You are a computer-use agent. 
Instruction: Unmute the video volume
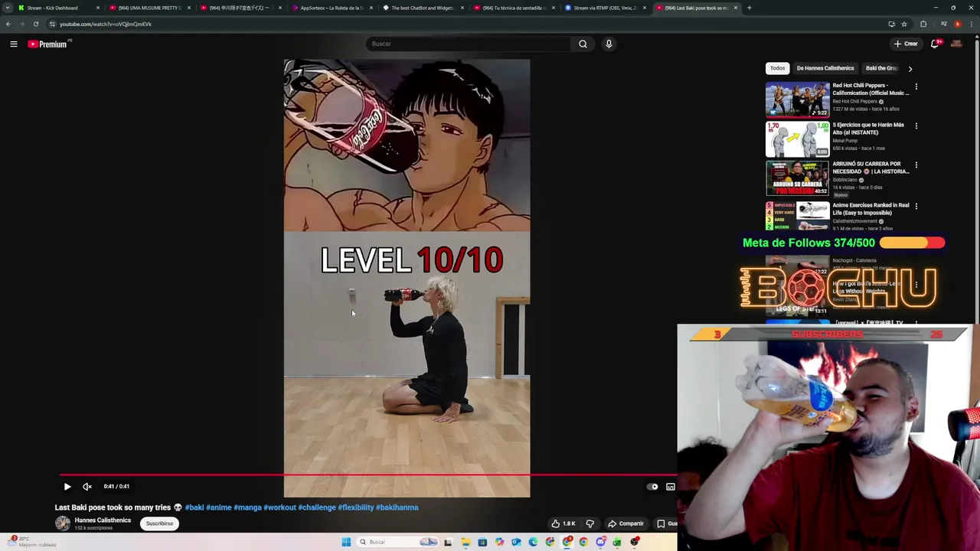tap(87, 487)
